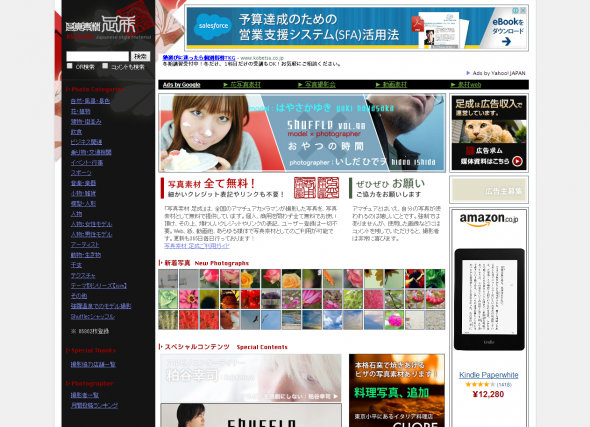Click the Kindle star rating
This screenshot has height=427, width=590.
[480, 384]
